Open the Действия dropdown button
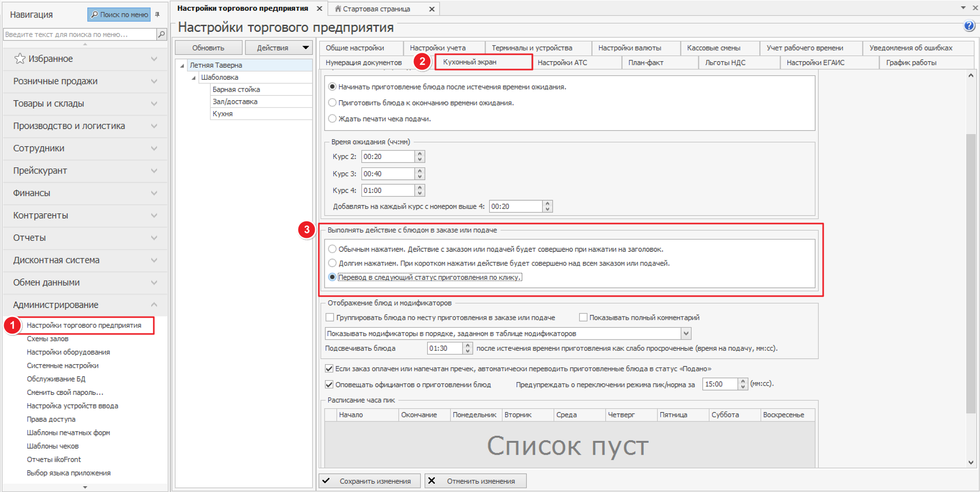The image size is (980, 492). [279, 48]
